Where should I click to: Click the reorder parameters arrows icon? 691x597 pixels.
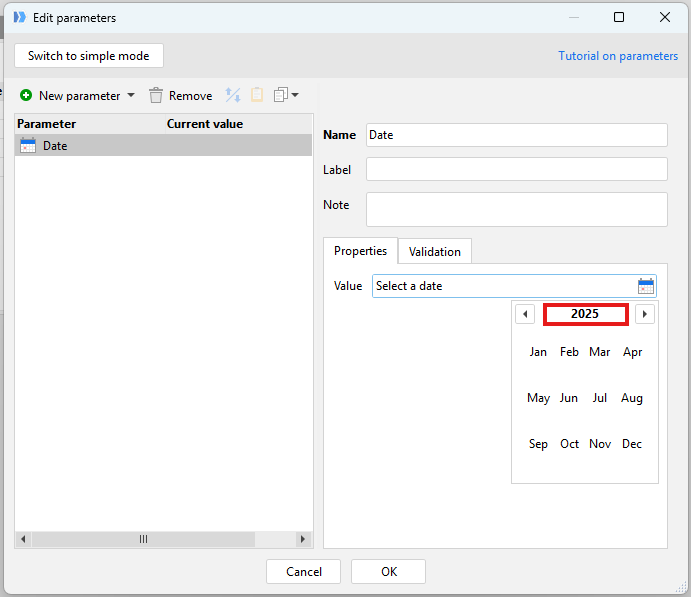(233, 95)
